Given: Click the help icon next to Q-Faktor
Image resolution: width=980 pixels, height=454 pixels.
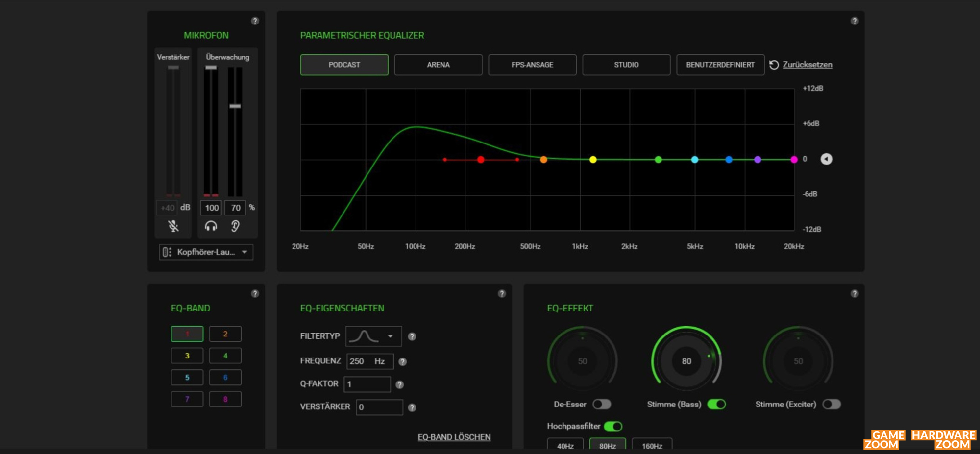Looking at the screenshot, I should click(x=400, y=384).
